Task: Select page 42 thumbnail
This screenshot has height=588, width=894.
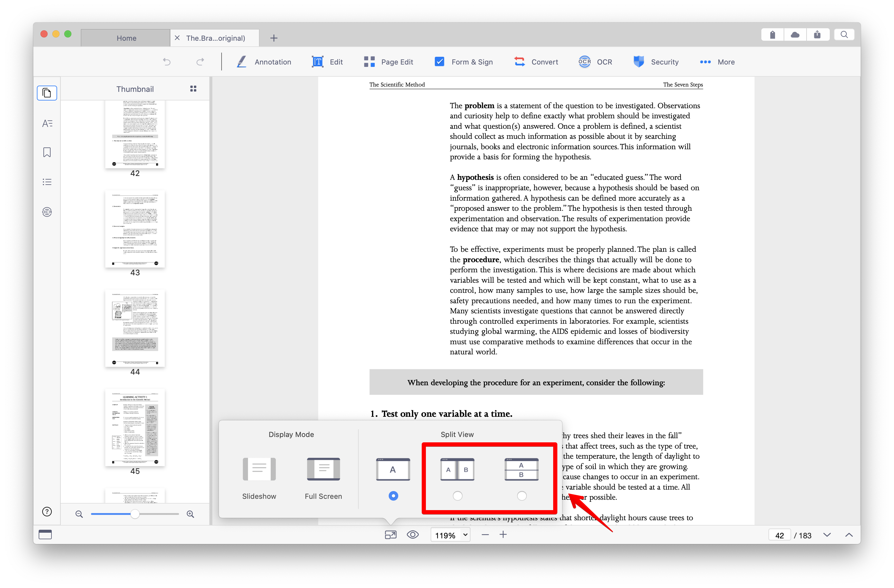Action: [x=135, y=134]
